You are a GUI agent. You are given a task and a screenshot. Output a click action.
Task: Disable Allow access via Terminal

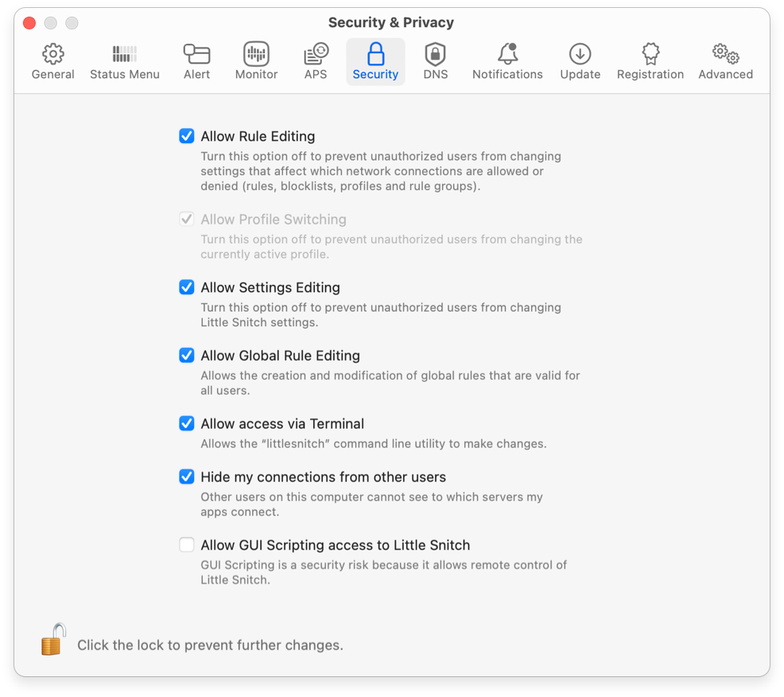(x=187, y=423)
